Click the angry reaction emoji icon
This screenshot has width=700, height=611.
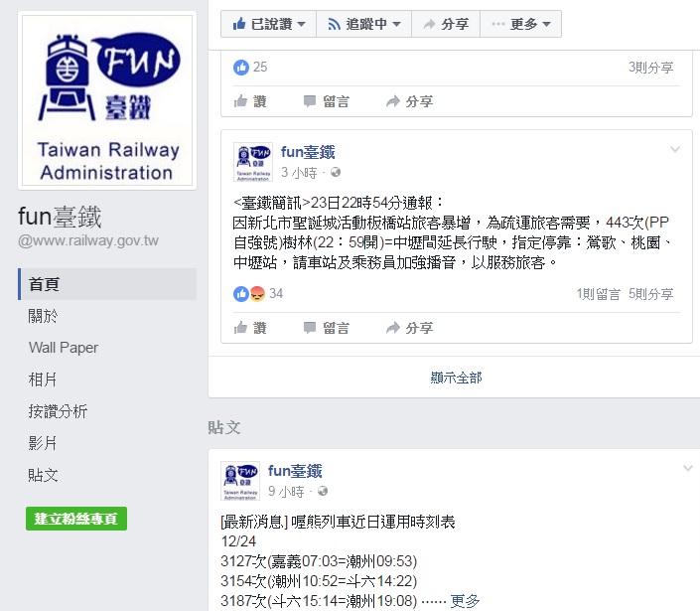[x=257, y=294]
